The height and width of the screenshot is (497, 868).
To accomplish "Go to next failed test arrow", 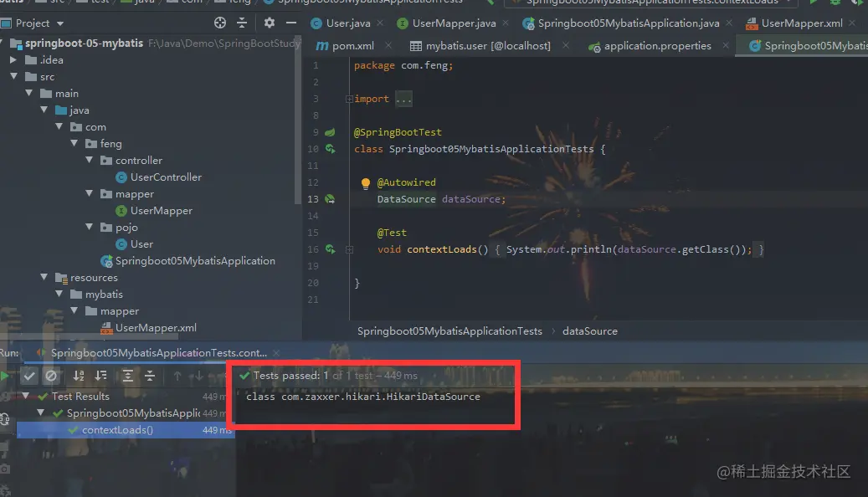I will 198,376.
